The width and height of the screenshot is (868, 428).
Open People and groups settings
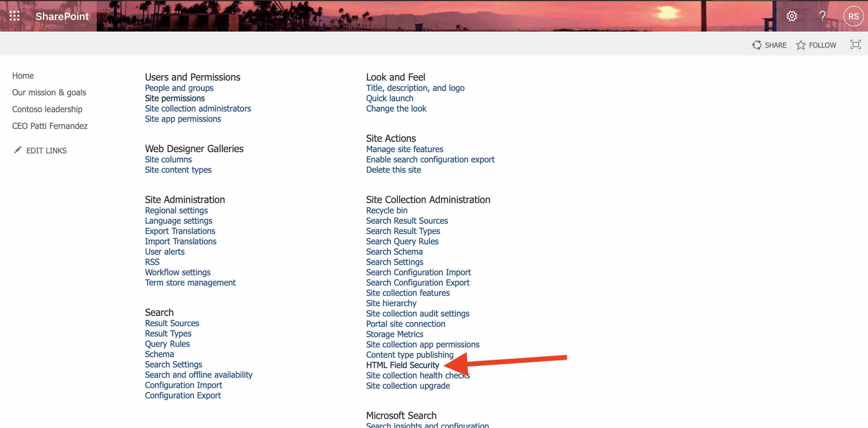tap(179, 88)
